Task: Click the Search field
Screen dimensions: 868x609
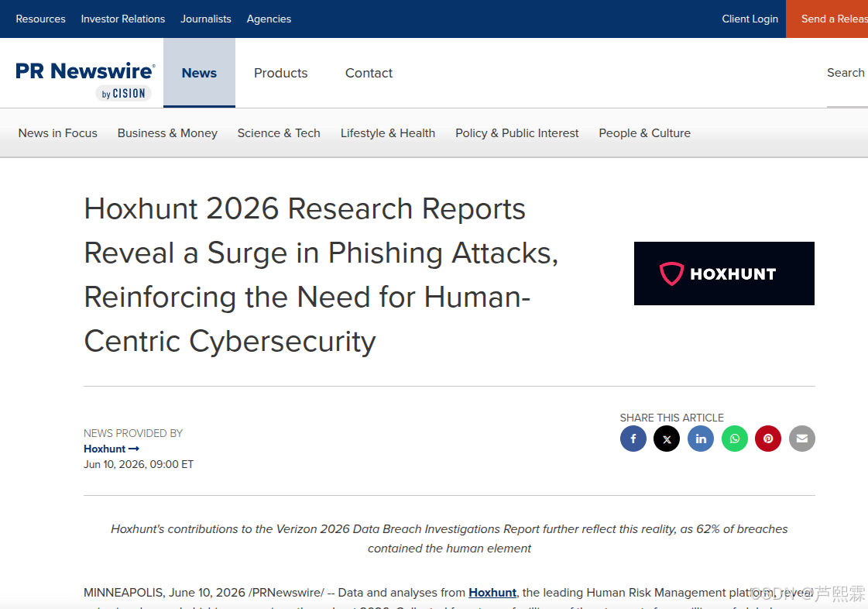Action: click(847, 73)
